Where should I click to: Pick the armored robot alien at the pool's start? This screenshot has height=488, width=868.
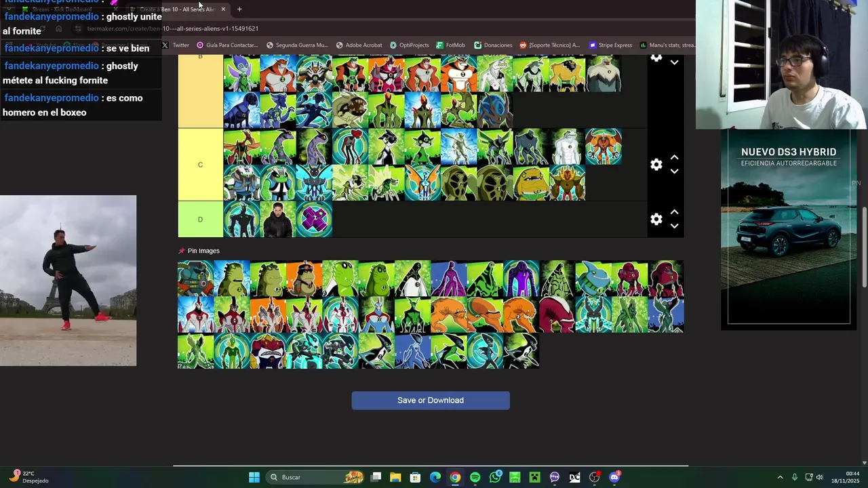(x=195, y=279)
